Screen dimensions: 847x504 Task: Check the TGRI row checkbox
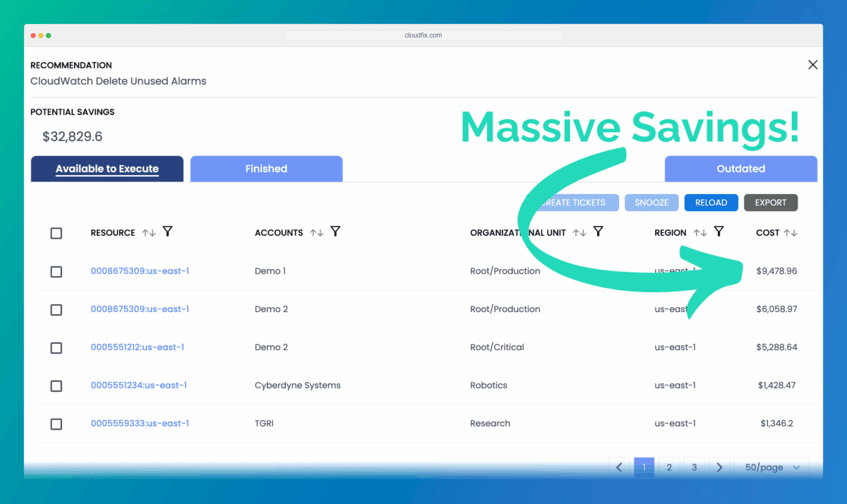coord(56,424)
